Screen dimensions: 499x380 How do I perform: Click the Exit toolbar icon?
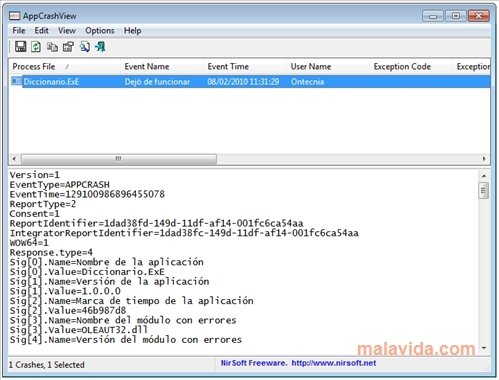pyautogui.click(x=100, y=47)
